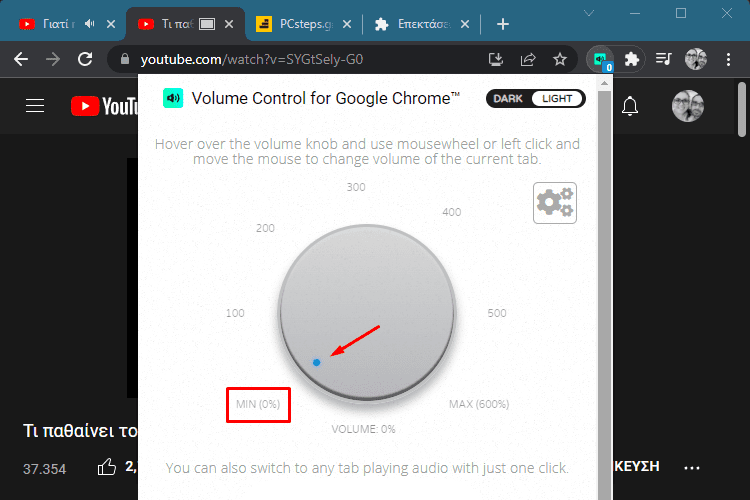This screenshot has width=750, height=500.
Task: Click the 200 volume mark label
Action: [x=265, y=228]
